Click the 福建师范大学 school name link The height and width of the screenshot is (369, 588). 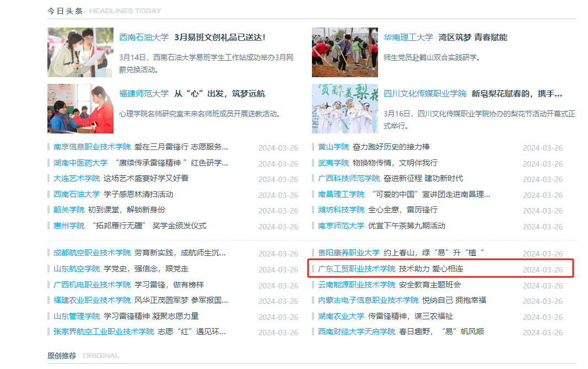pos(144,94)
